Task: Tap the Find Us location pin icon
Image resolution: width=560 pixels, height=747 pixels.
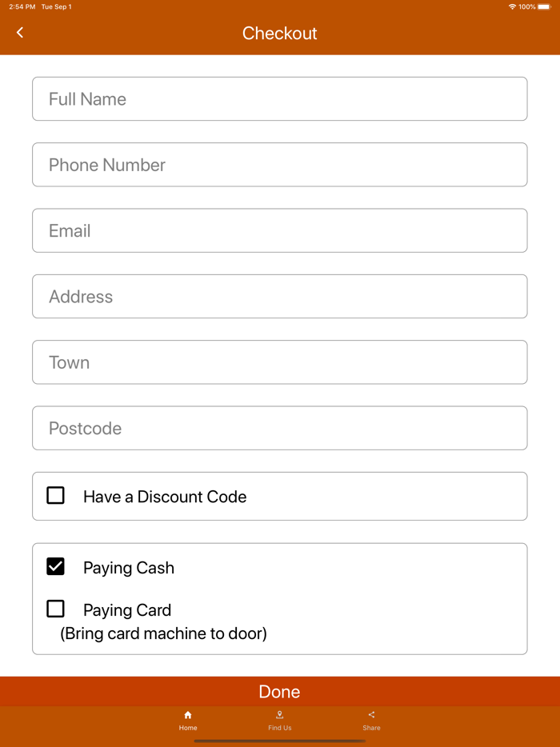Action: point(279,715)
